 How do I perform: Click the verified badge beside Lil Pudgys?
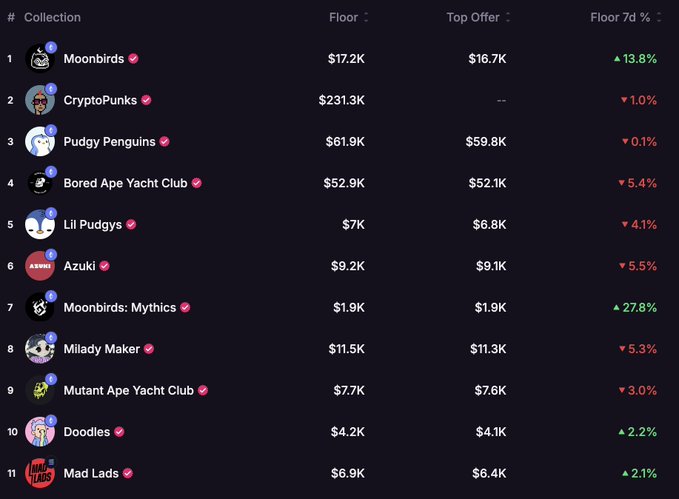(131, 224)
